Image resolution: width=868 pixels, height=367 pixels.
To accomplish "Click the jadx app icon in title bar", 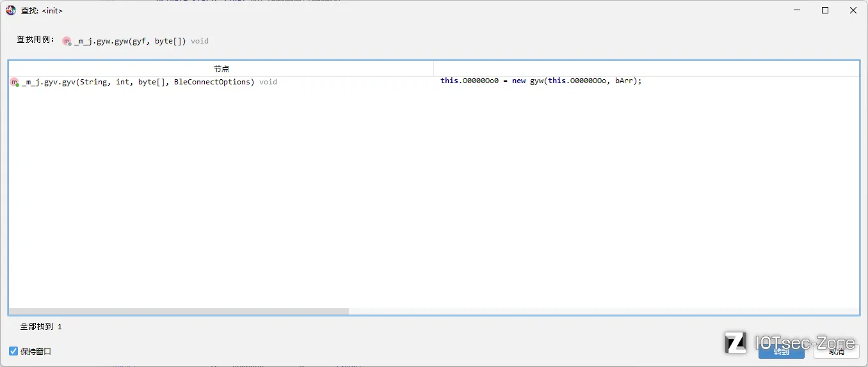I will (x=11, y=10).
